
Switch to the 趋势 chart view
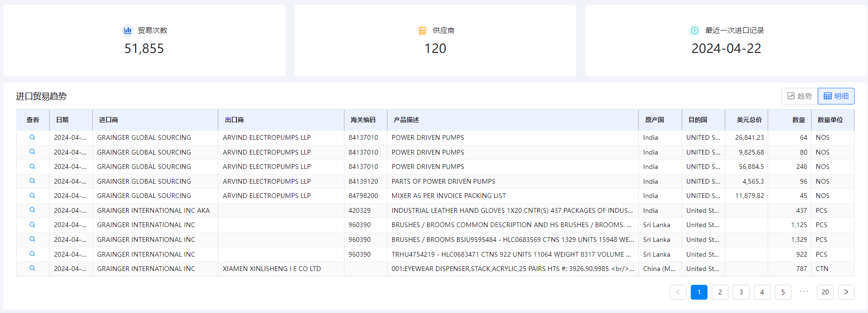click(799, 96)
